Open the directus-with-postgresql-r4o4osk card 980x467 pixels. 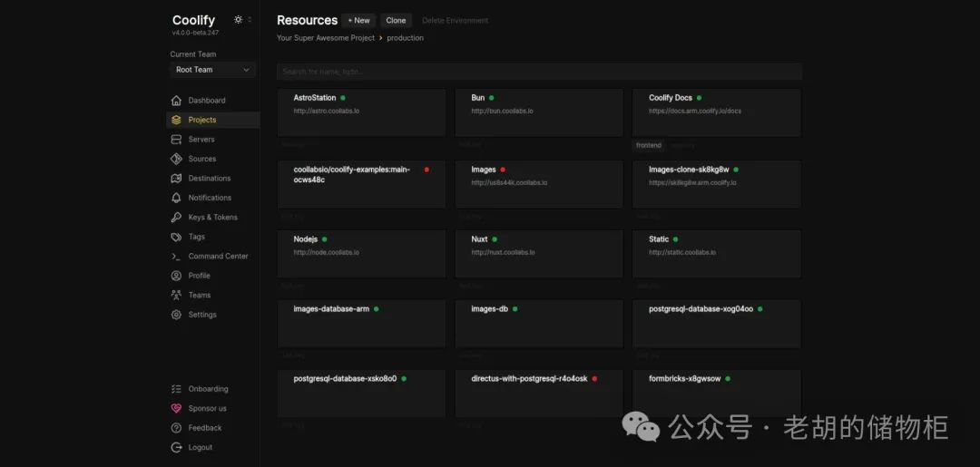(539, 394)
